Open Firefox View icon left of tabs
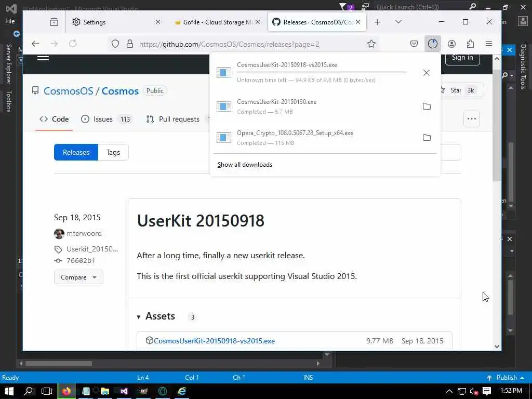 point(54,22)
